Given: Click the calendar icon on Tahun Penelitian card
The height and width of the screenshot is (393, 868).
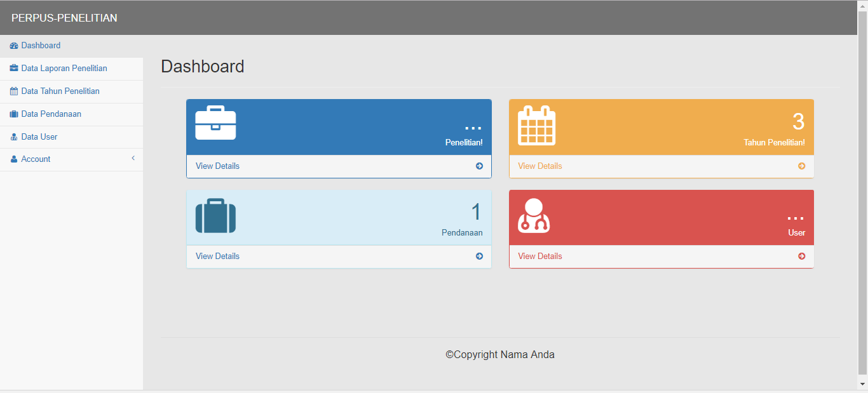Looking at the screenshot, I should [536, 125].
